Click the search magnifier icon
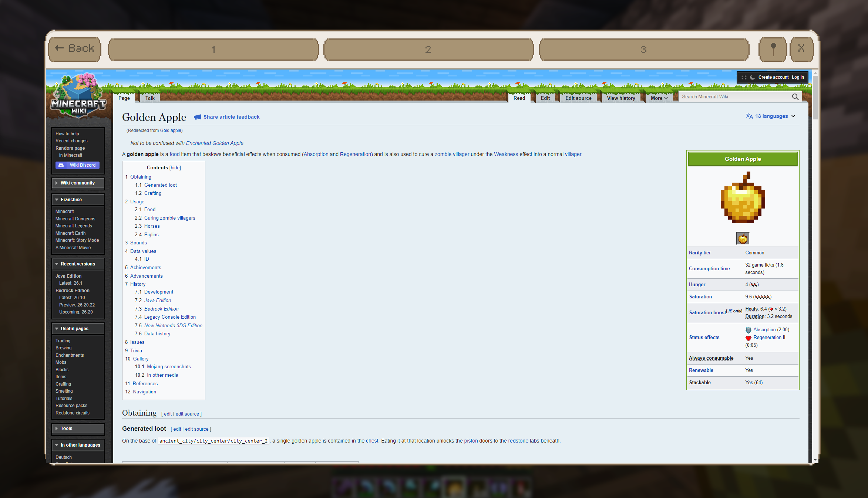 (x=795, y=97)
